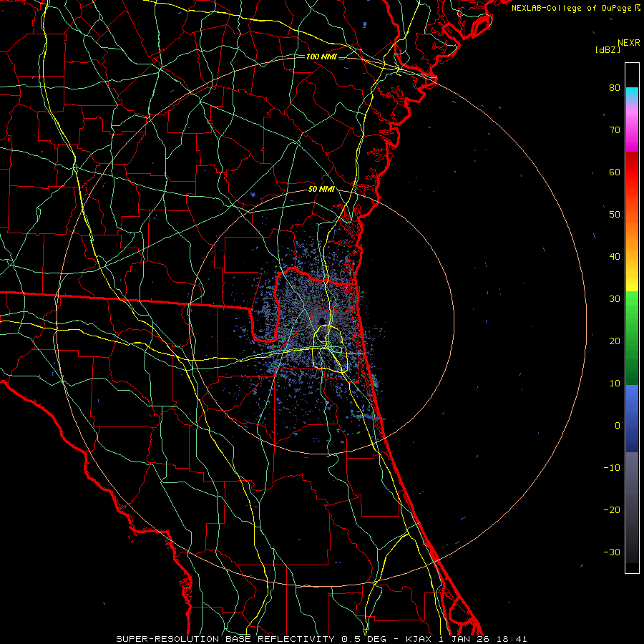Click the 10 value on the dBZ scale
Image resolution: width=644 pixels, height=644 pixels.
coord(615,384)
